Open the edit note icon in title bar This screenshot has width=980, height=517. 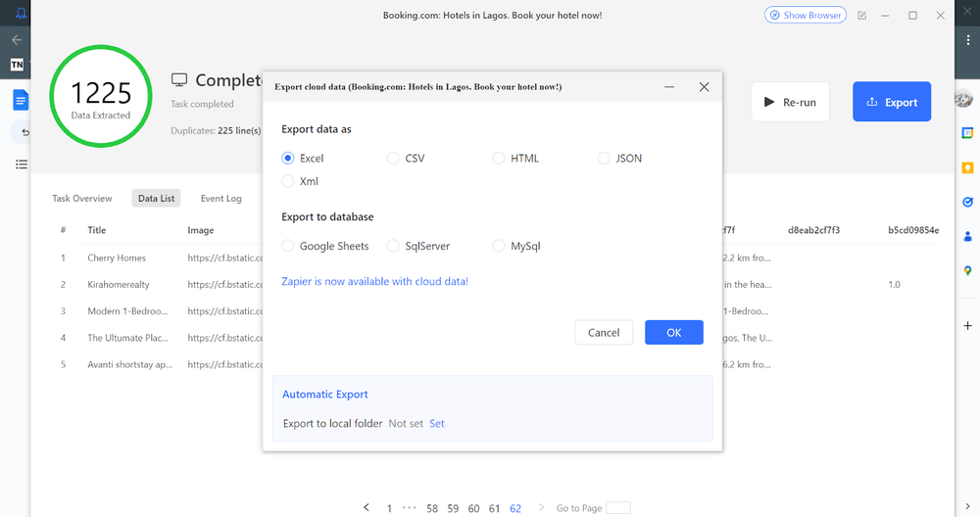(x=861, y=16)
